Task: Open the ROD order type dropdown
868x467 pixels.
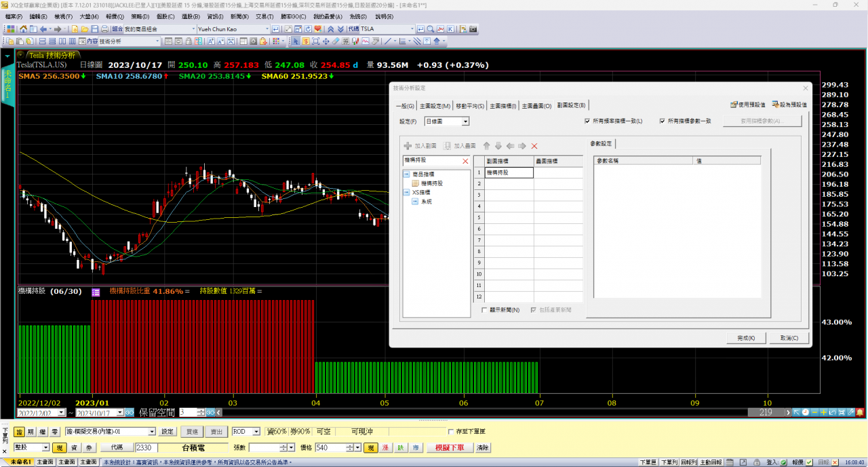Action: point(256,432)
